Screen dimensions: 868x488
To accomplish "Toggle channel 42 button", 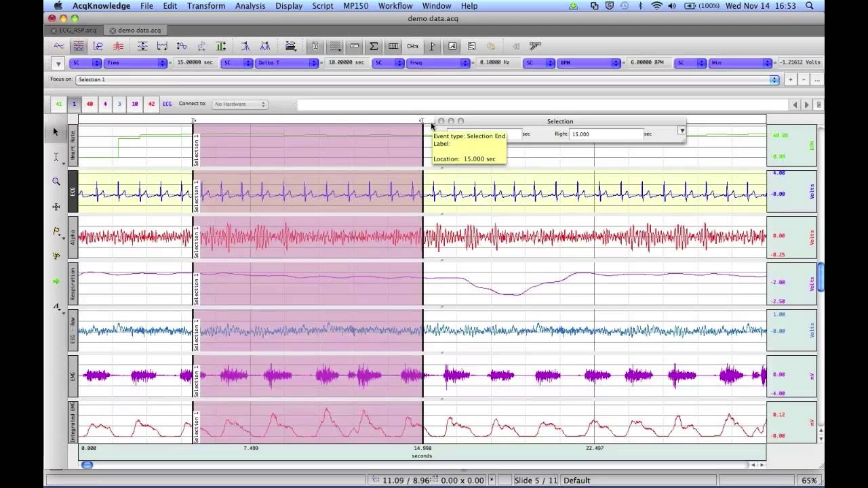I will pyautogui.click(x=151, y=104).
